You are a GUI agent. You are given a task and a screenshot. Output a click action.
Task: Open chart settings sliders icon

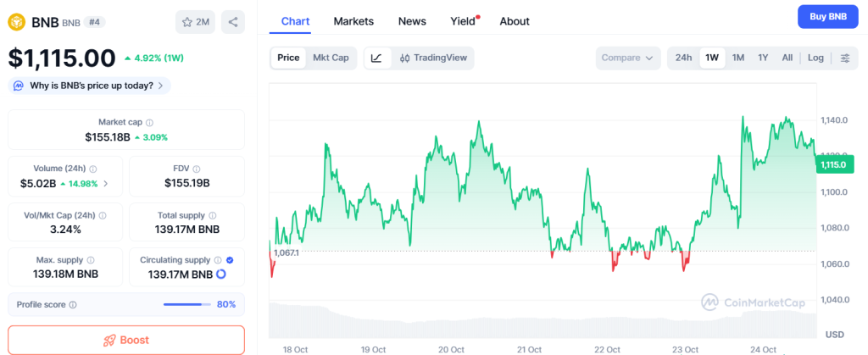pos(845,58)
